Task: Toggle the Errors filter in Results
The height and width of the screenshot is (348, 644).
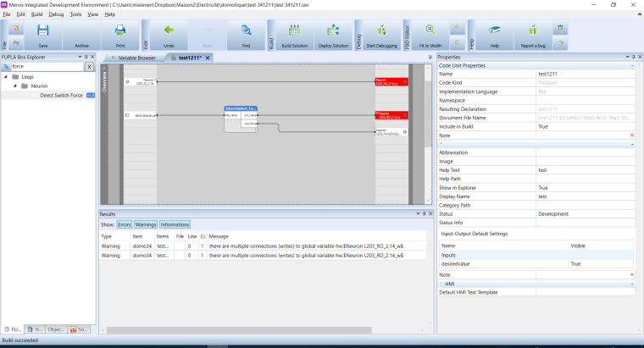Action: 125,224
